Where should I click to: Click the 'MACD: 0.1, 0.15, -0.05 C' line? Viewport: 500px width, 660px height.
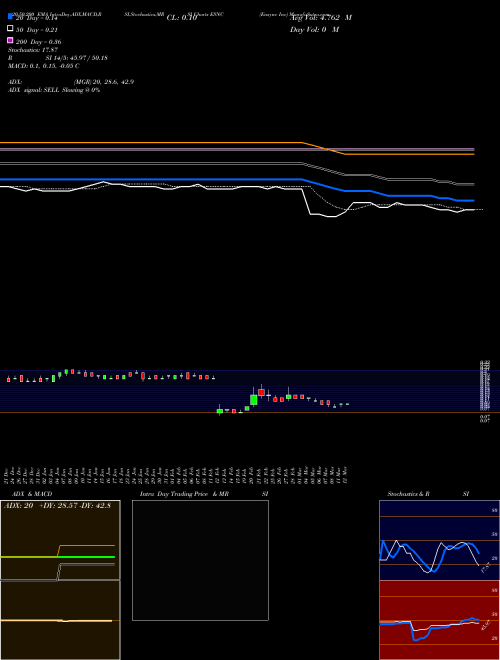(44, 66)
